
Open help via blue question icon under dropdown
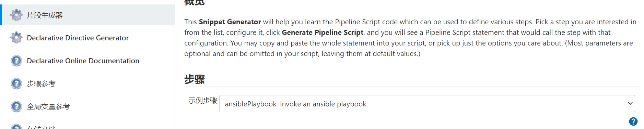pos(633,121)
